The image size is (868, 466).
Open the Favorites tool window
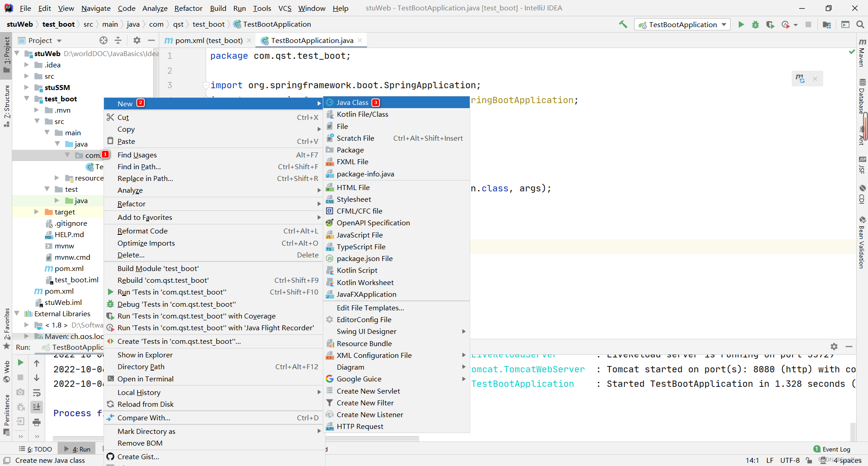click(6, 328)
